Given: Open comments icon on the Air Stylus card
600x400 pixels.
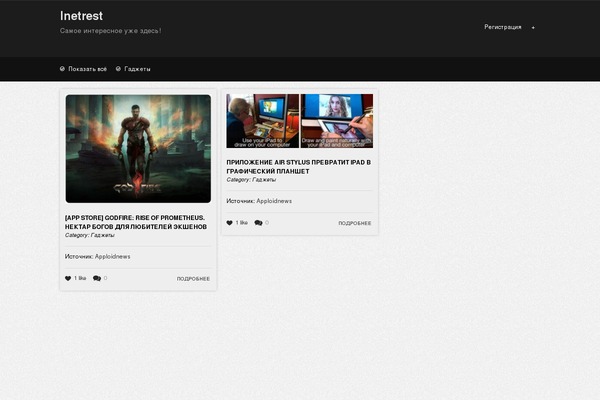Looking at the screenshot, I should point(258,223).
